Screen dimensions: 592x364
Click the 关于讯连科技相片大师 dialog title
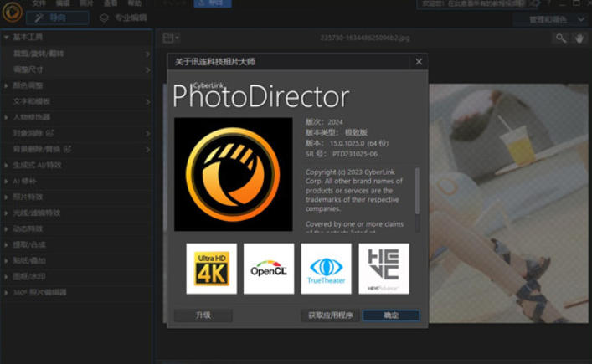(x=215, y=61)
